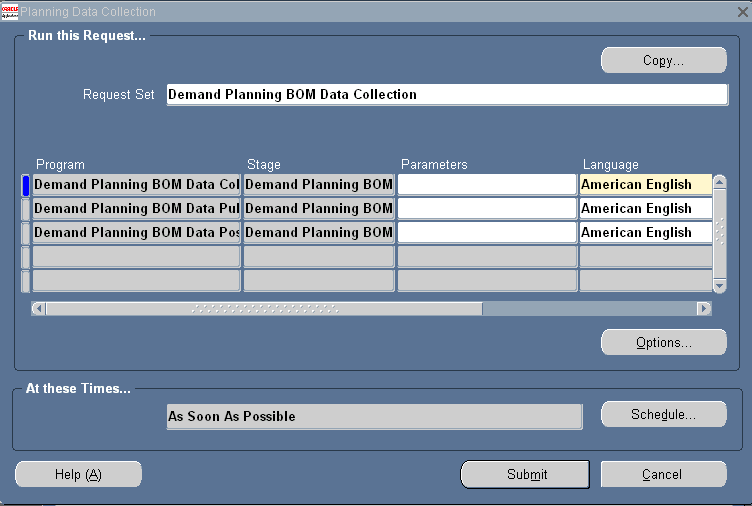Select the Demand Planning BOM Data Pul program cell

pyautogui.click(x=136, y=209)
